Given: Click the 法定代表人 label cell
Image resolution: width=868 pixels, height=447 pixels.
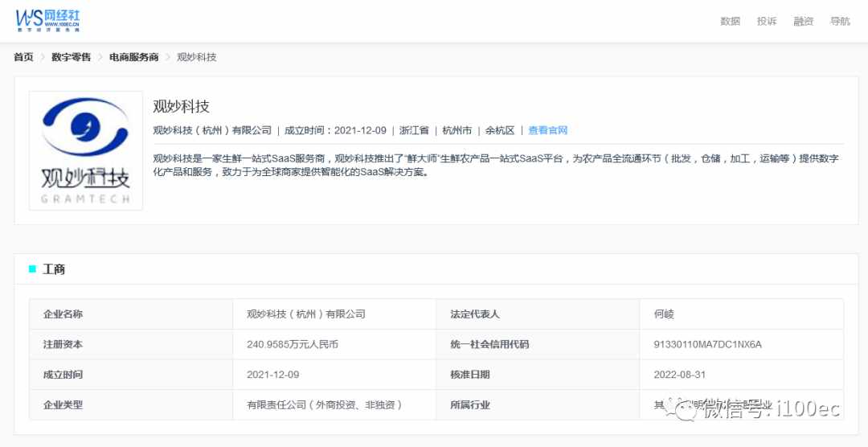Looking at the screenshot, I should [x=538, y=314].
